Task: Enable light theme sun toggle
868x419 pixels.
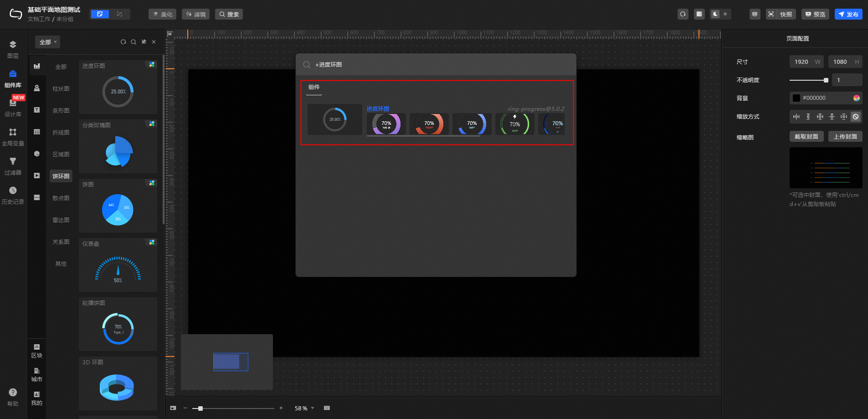Action: pyautogui.click(x=725, y=14)
